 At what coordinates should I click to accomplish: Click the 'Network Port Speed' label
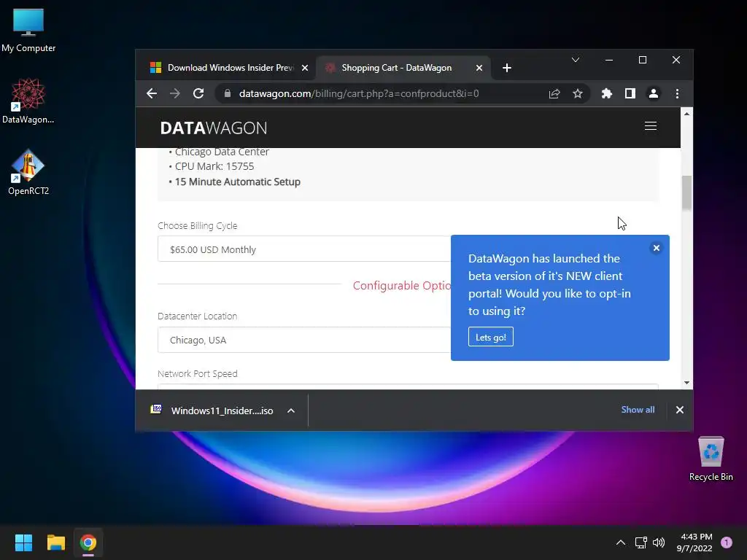(x=197, y=374)
